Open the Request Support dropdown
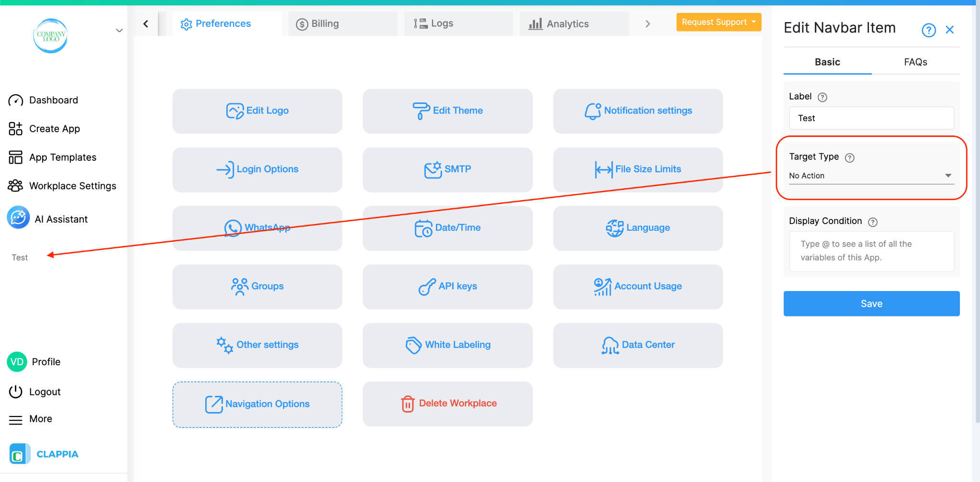This screenshot has height=482, width=980. (719, 22)
